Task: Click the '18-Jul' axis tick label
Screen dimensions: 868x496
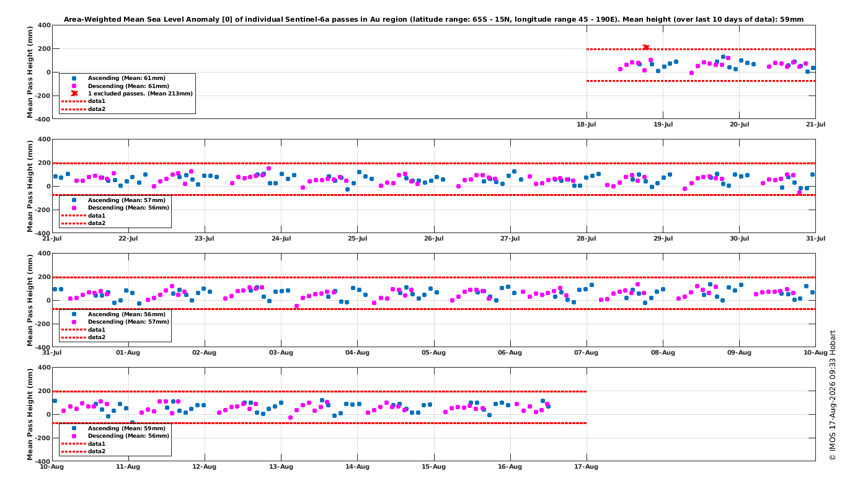Action: click(587, 125)
